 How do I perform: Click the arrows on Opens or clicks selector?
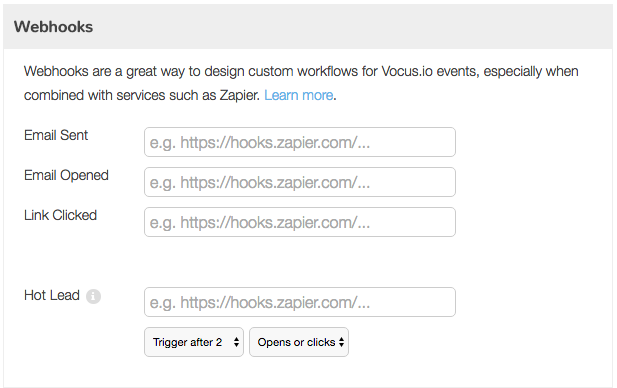[341, 342]
